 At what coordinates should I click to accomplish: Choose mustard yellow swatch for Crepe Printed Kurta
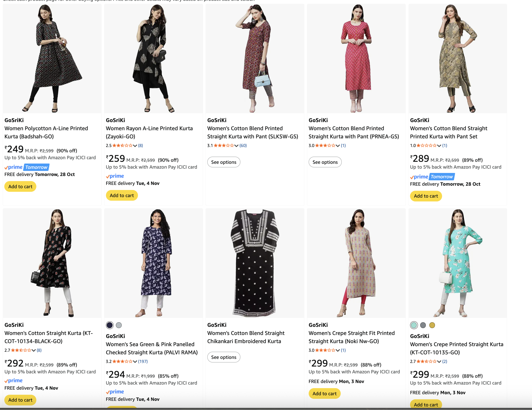[432, 325]
